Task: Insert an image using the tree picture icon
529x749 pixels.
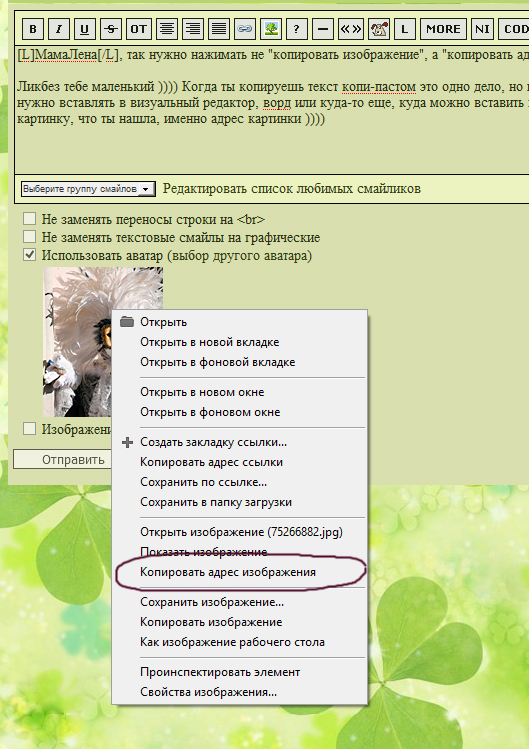Action: 270,29
